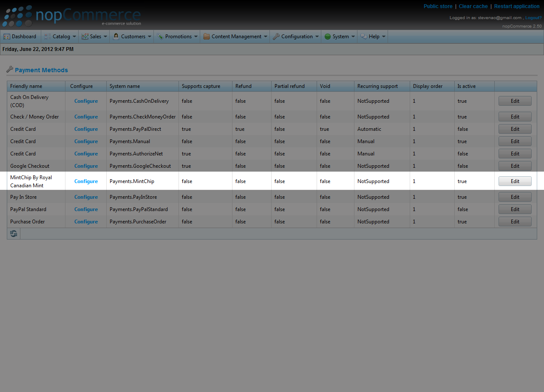Click the Help speech bubble icon

[x=364, y=37]
